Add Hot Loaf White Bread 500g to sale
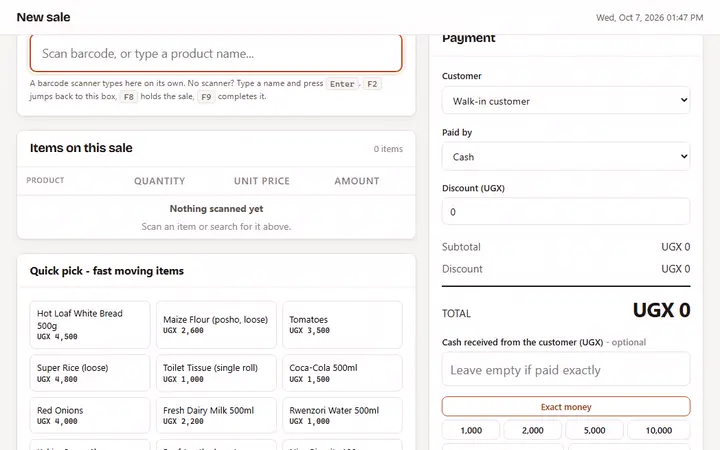720x450 pixels. point(90,325)
